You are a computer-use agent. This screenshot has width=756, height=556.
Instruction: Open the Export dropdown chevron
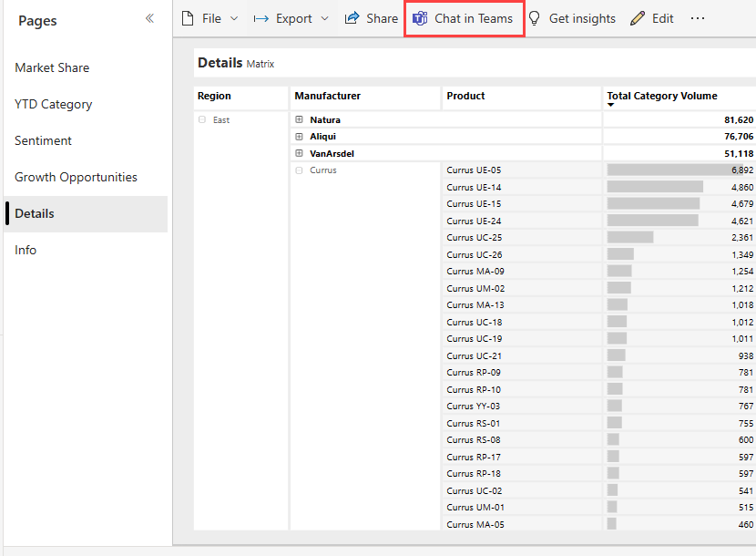324,19
